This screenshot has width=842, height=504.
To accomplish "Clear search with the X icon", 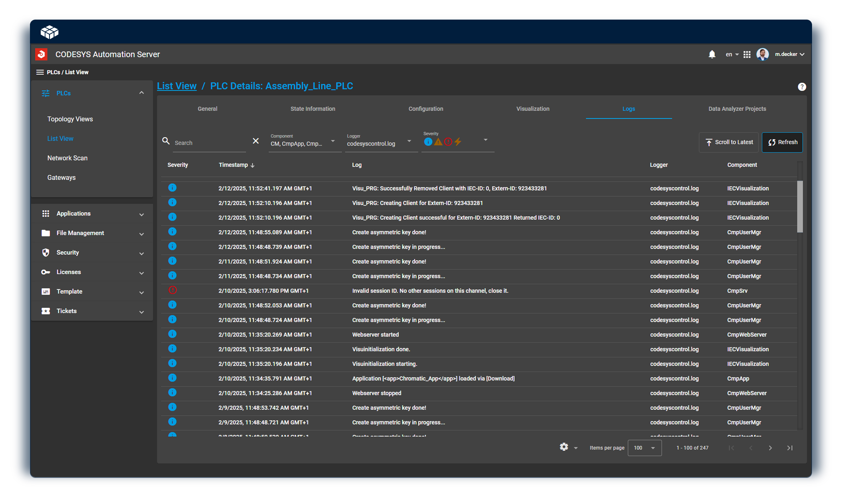I will 255,141.
